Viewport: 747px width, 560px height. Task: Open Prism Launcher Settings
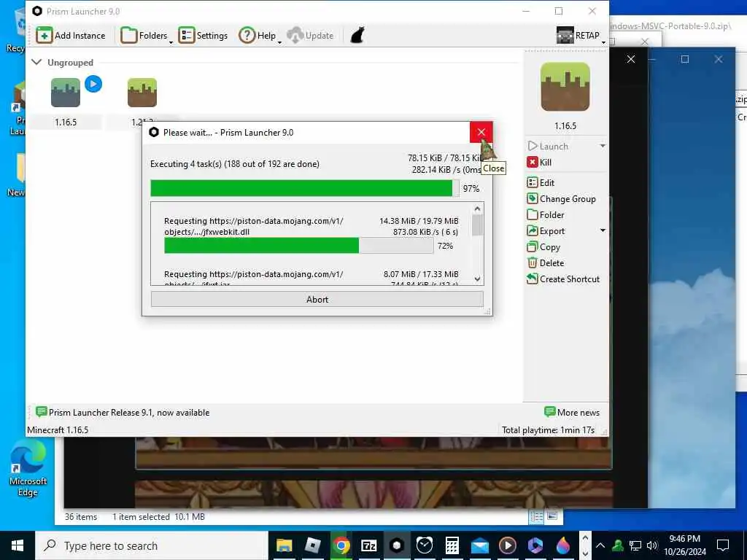click(x=204, y=35)
